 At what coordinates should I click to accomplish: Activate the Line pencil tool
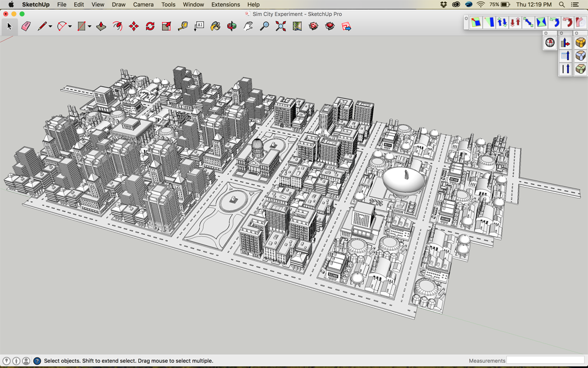42,26
